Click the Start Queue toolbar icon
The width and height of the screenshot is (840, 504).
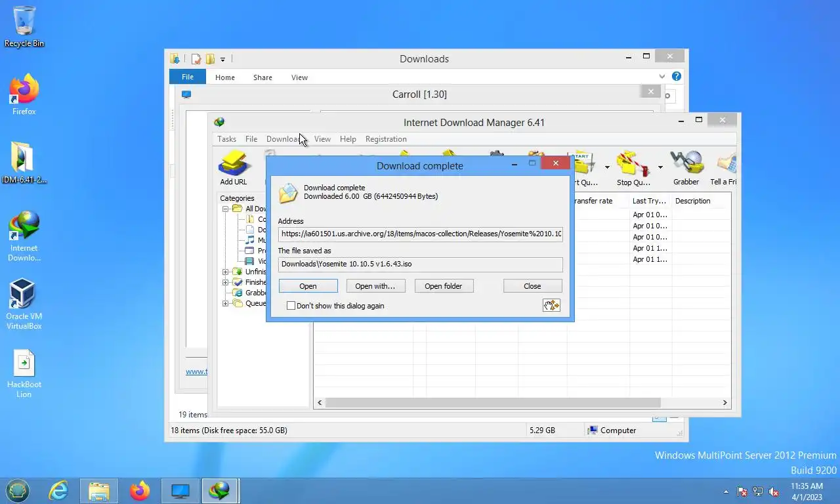(x=583, y=168)
